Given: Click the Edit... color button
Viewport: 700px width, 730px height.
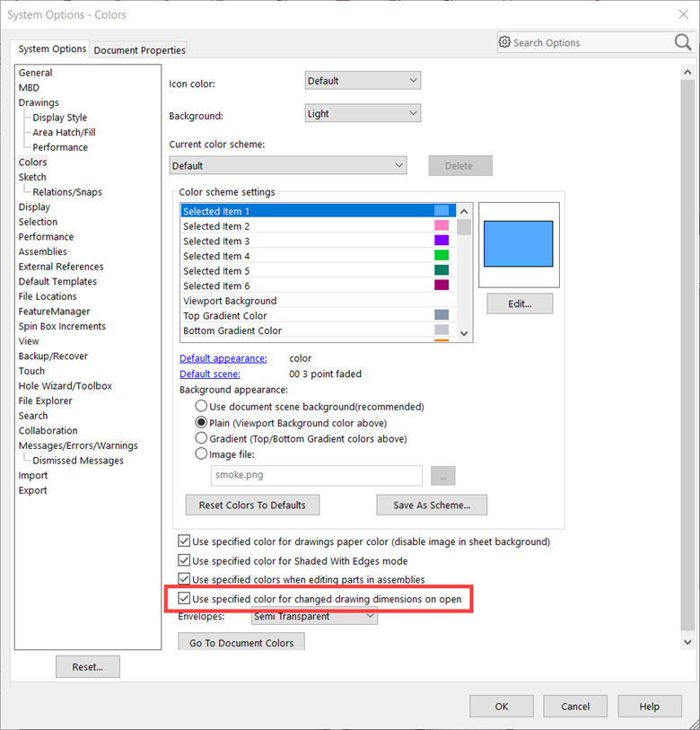Looking at the screenshot, I should tap(520, 303).
